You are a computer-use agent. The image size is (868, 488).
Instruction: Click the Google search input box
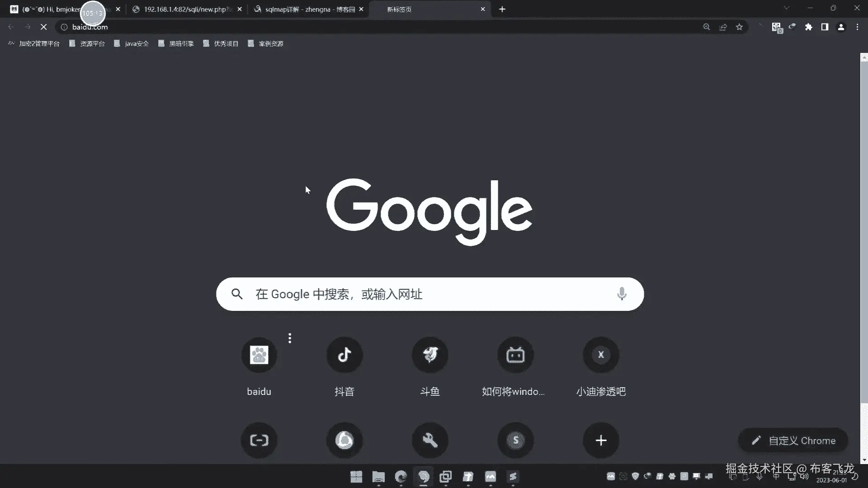[x=429, y=294]
